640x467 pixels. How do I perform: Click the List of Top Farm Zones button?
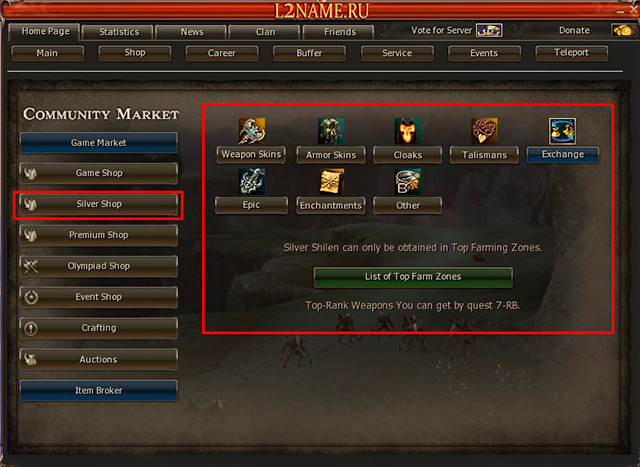pos(413,277)
